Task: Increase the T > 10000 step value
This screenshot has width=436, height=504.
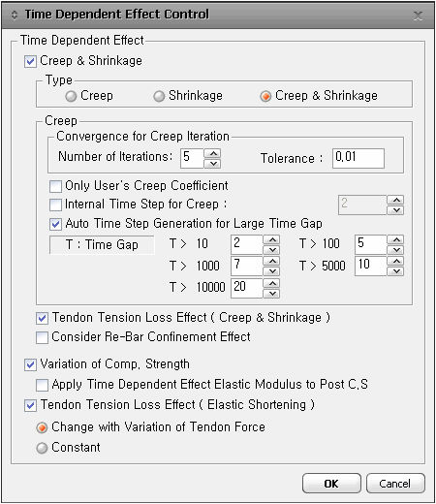Action: click(x=272, y=283)
